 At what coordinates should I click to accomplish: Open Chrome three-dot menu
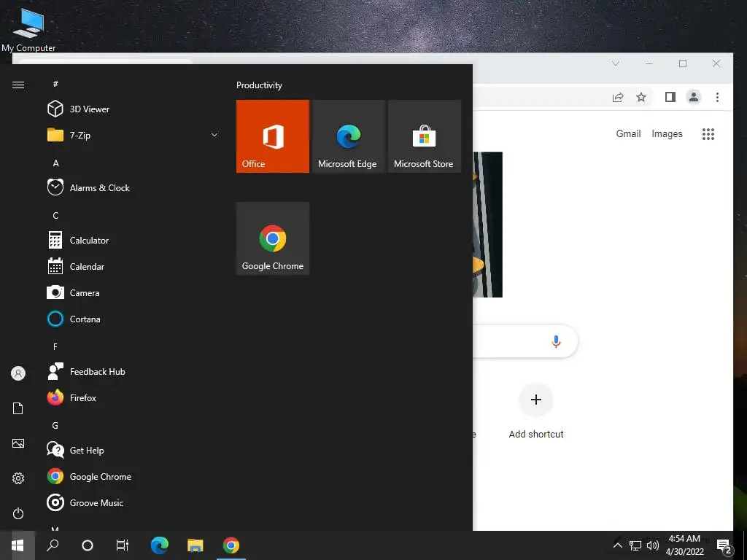pos(717,97)
